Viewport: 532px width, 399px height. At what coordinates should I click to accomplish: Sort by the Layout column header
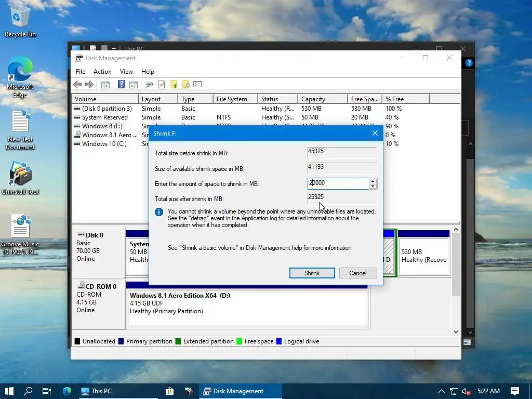point(158,99)
